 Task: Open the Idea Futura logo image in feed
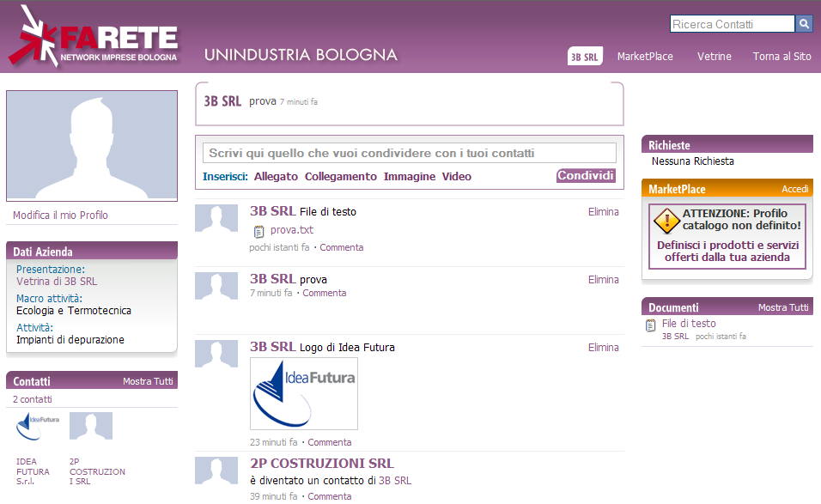(x=304, y=393)
